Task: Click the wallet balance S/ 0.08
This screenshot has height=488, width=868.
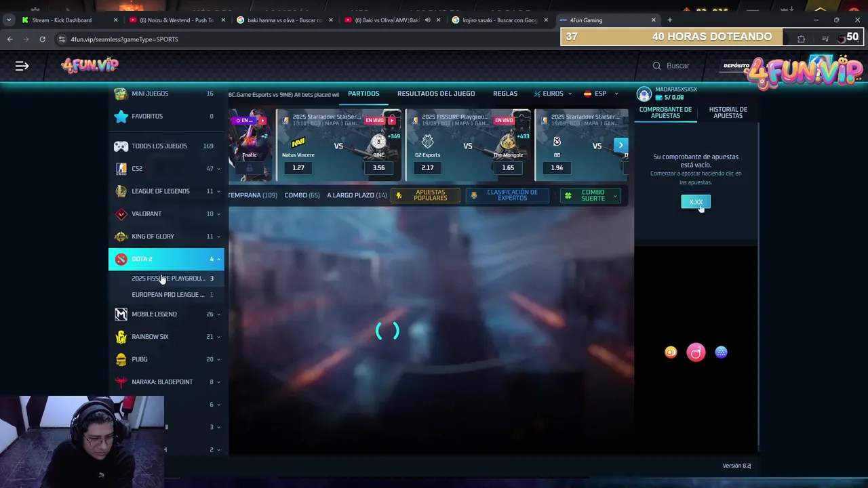Action: [x=669, y=98]
